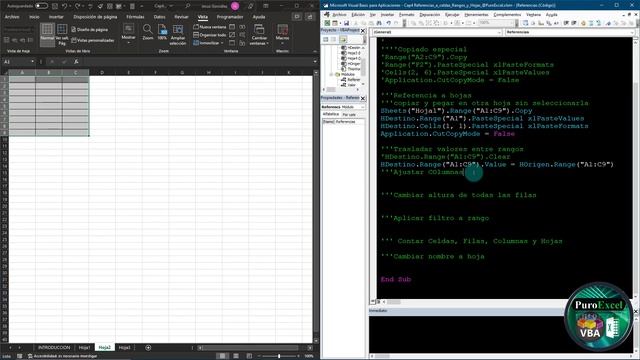Viewport: 640px width, 360px height.
Task: Click Diseño de página view button
Action: 90,30
